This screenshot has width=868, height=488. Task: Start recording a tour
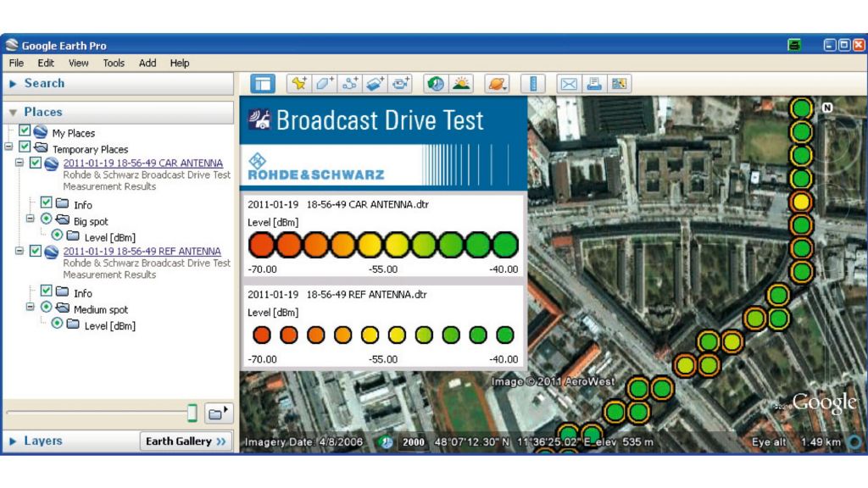point(399,83)
